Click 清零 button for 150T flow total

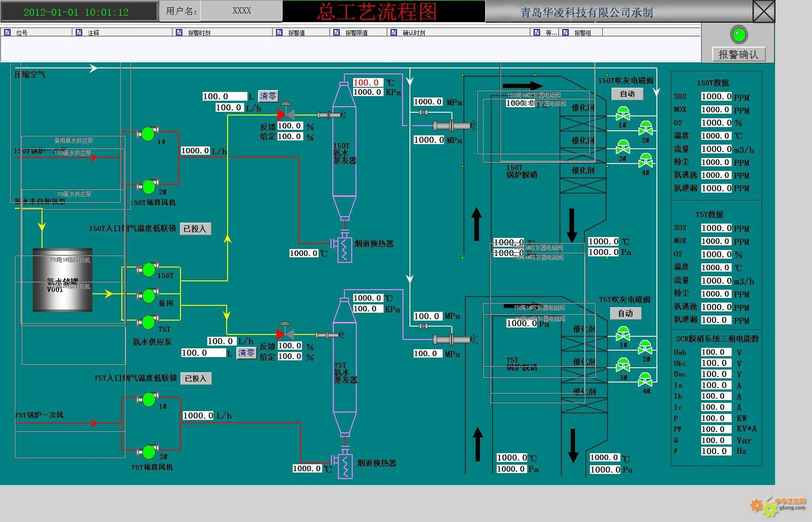[x=268, y=96]
